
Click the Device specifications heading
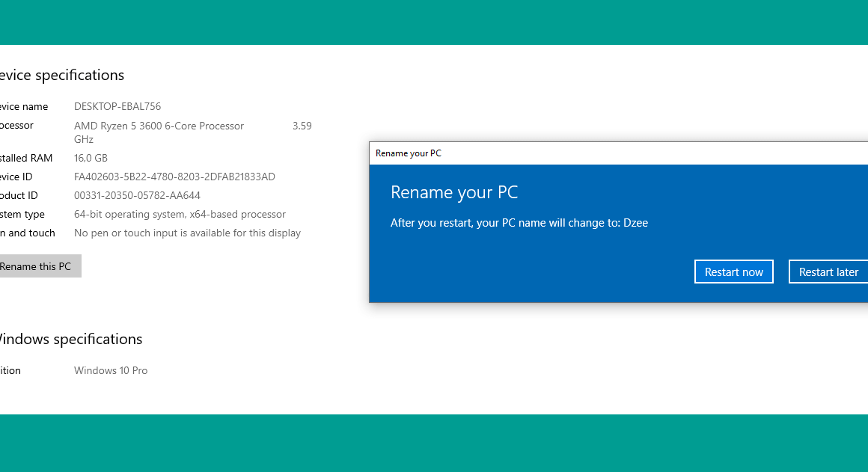(61, 75)
